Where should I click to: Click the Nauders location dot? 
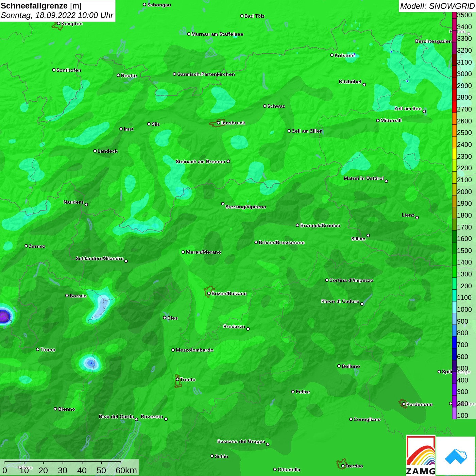click(86, 205)
